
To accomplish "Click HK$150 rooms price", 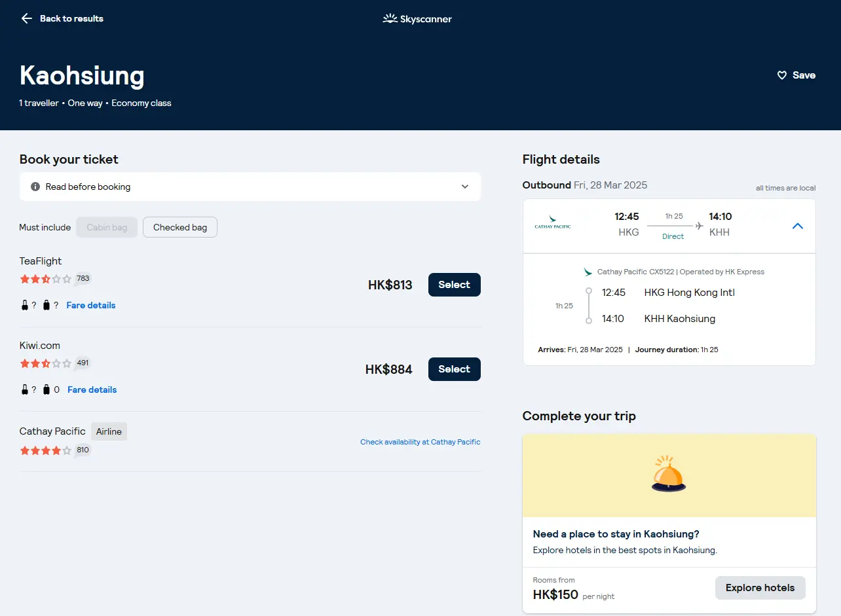I will tap(555, 594).
